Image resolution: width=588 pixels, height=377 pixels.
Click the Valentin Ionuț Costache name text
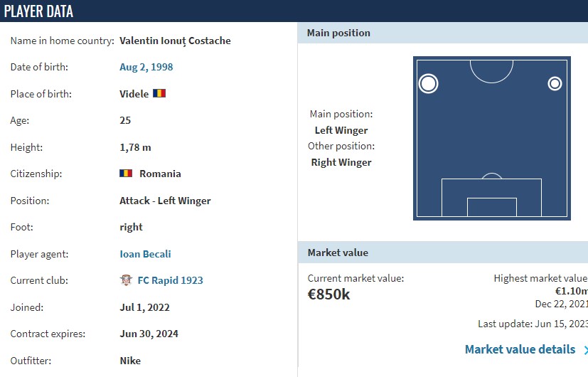pyautogui.click(x=175, y=41)
